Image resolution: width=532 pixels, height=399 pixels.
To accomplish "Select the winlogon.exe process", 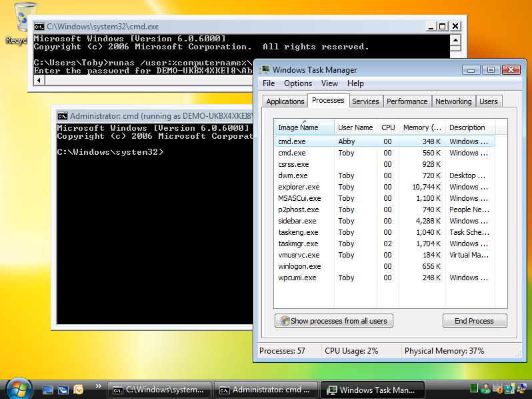I will pyautogui.click(x=385, y=267).
